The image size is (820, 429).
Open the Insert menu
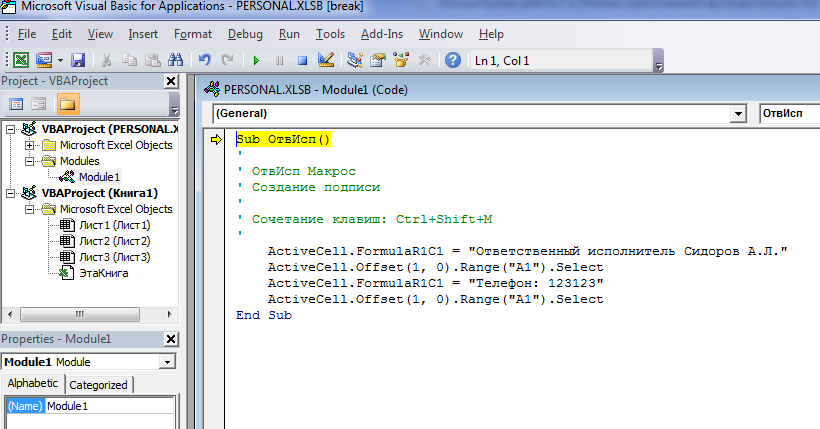point(143,34)
